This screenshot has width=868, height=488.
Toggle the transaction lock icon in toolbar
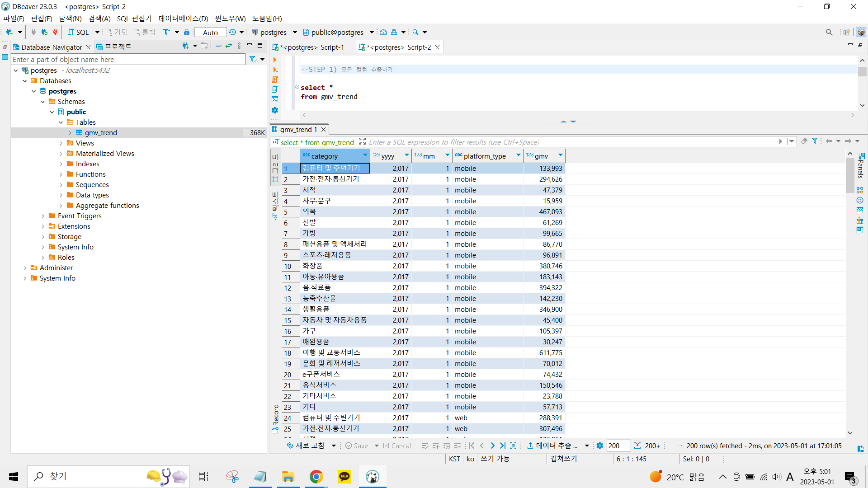[187, 32]
